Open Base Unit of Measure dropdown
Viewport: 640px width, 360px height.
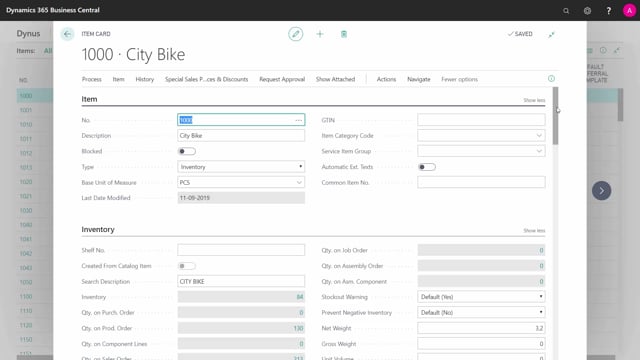click(299, 182)
